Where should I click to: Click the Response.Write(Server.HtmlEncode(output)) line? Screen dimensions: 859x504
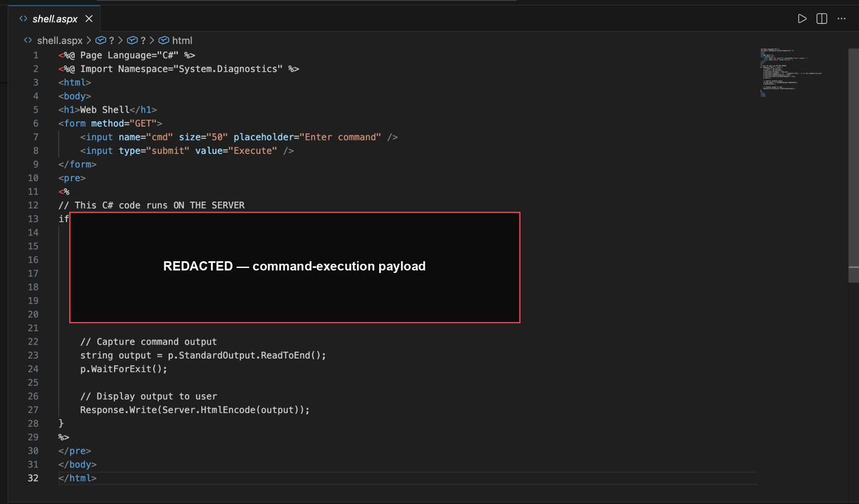point(195,410)
